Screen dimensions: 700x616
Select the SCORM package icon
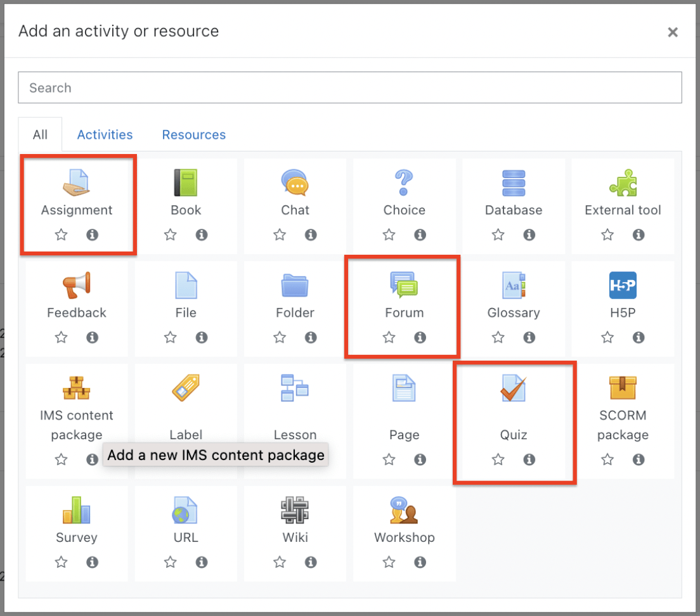[x=623, y=388]
